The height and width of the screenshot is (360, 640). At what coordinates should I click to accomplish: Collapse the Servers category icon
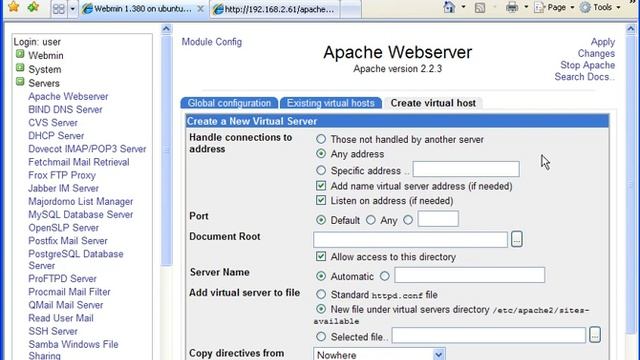point(20,82)
